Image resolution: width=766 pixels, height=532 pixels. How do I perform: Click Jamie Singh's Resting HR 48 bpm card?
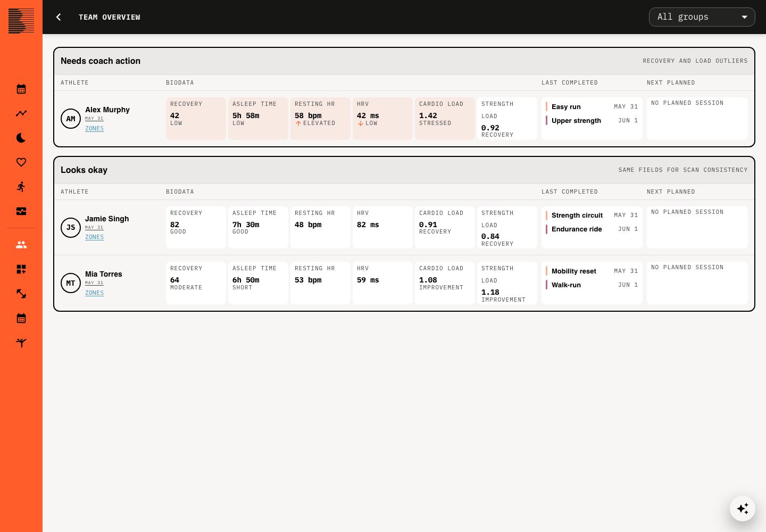coord(320,227)
